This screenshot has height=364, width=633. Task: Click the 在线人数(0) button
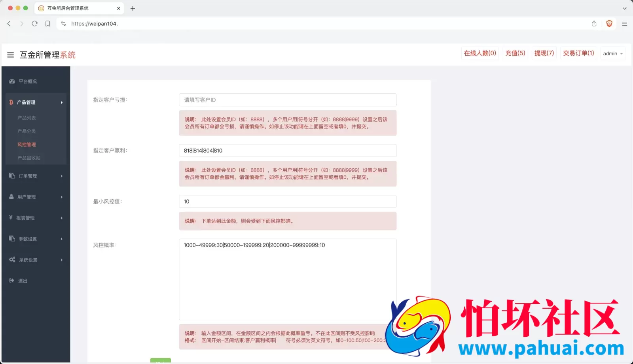(x=480, y=53)
